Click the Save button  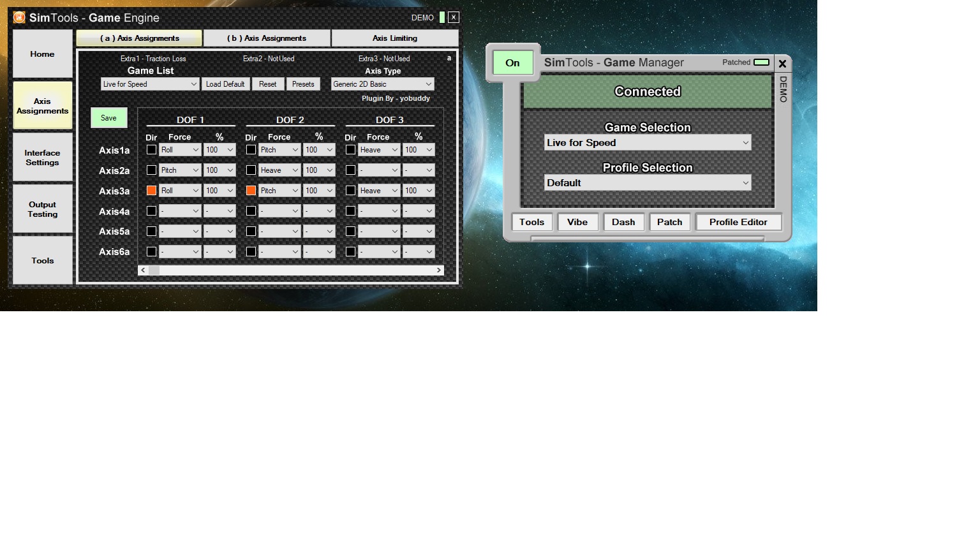point(108,118)
